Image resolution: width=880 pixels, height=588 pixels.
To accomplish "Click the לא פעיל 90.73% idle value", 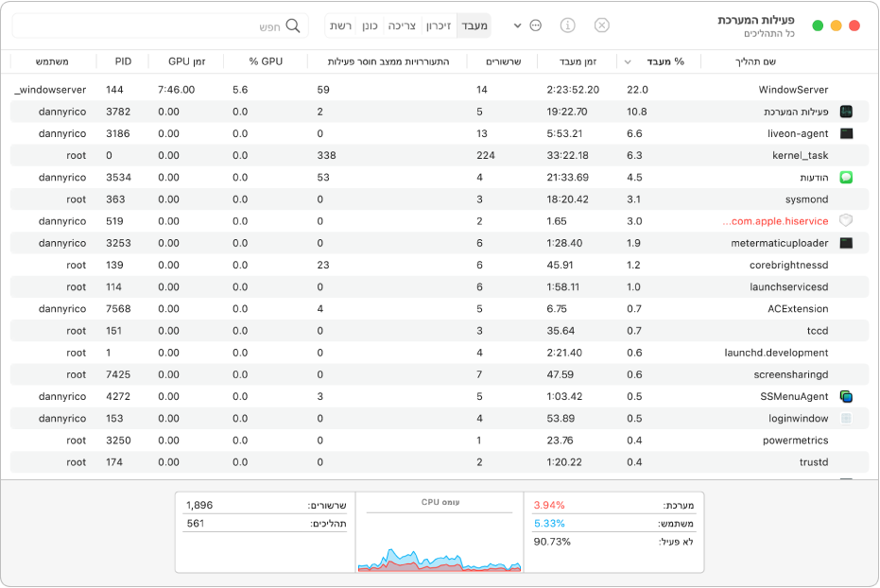I will click(552, 542).
